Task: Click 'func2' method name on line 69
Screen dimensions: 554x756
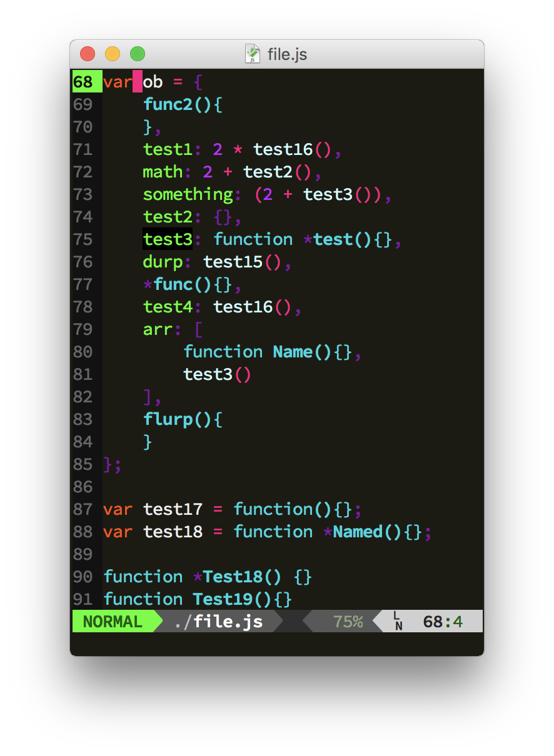Action: (168, 104)
